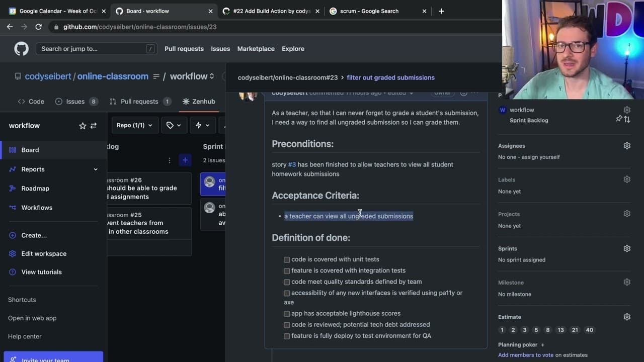Click the GitHub logo icon
The image size is (644, 362).
21,49
